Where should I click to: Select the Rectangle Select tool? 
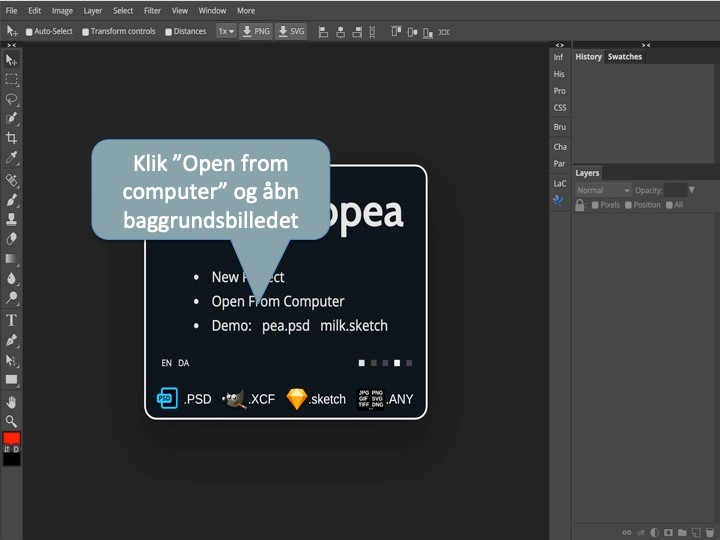[11, 79]
